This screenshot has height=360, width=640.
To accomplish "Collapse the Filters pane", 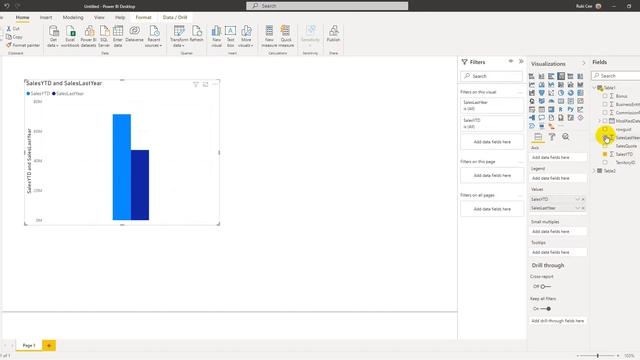I will point(521,61).
